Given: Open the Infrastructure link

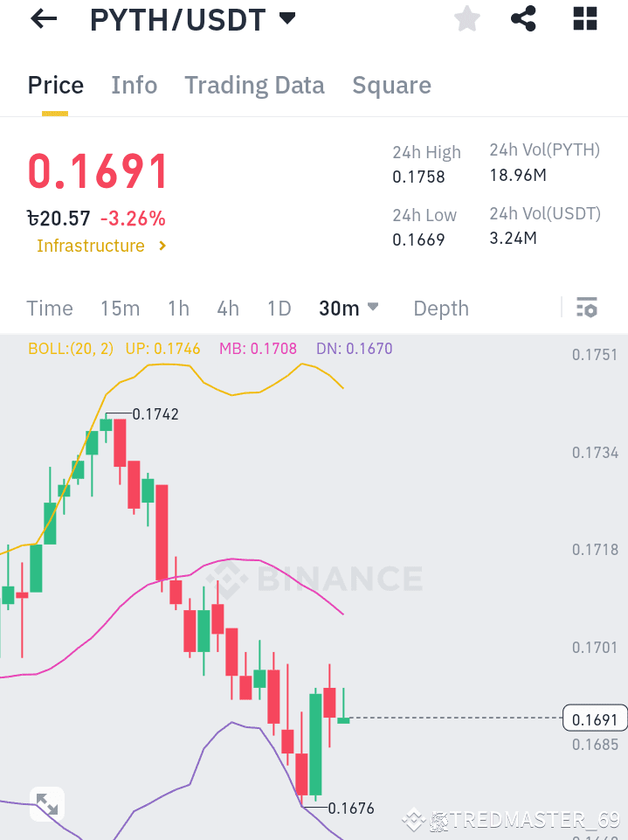Looking at the screenshot, I should 91,246.
